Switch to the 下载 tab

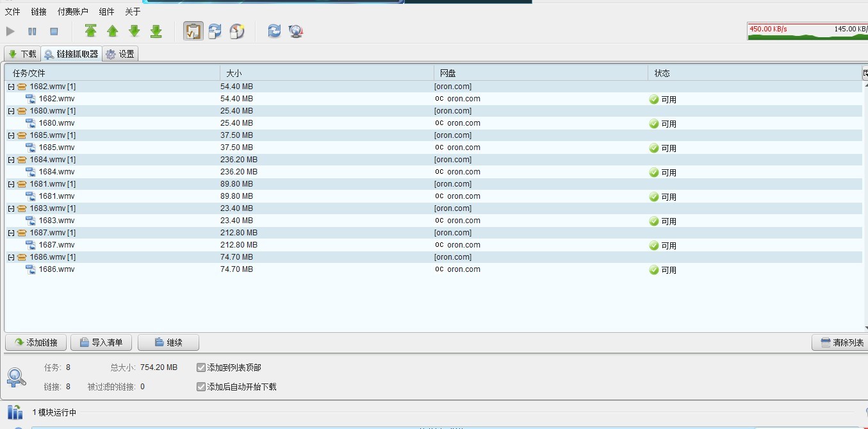pos(22,54)
